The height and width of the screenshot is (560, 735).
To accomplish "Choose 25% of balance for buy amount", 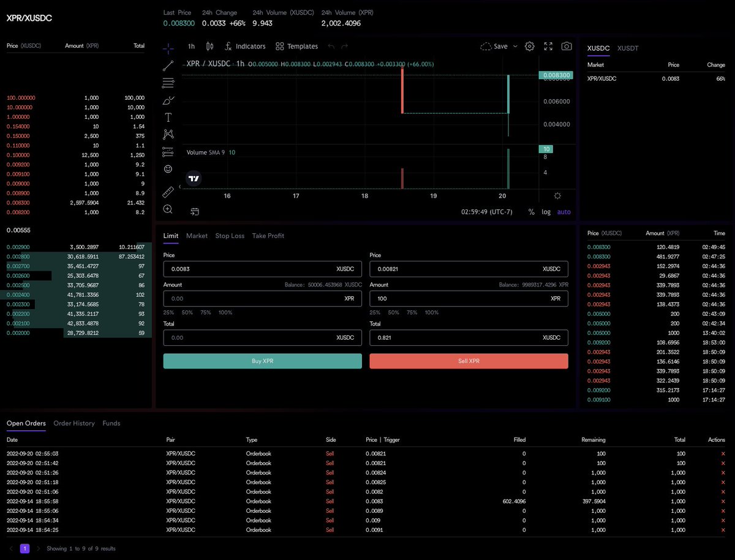I will pyautogui.click(x=169, y=312).
